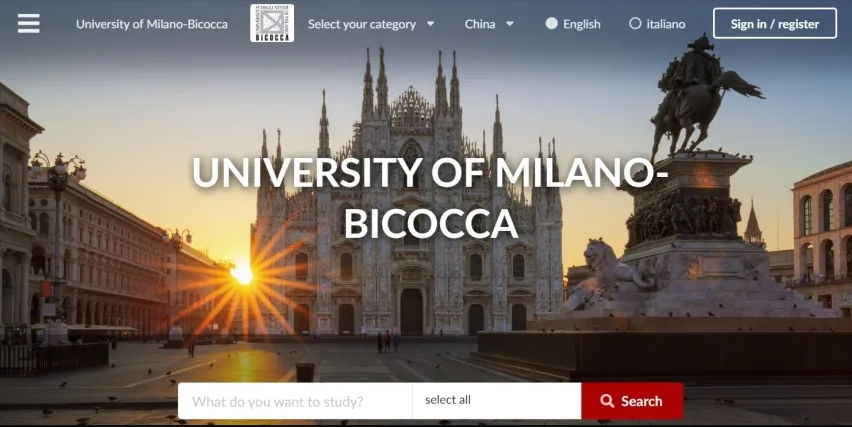
Task: Select the italiano language radio button
Action: [x=635, y=23]
